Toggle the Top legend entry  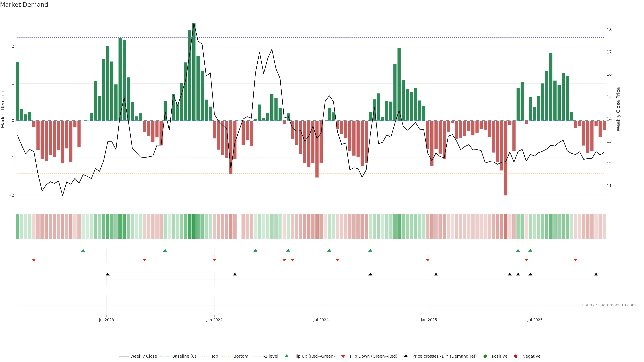point(214,356)
